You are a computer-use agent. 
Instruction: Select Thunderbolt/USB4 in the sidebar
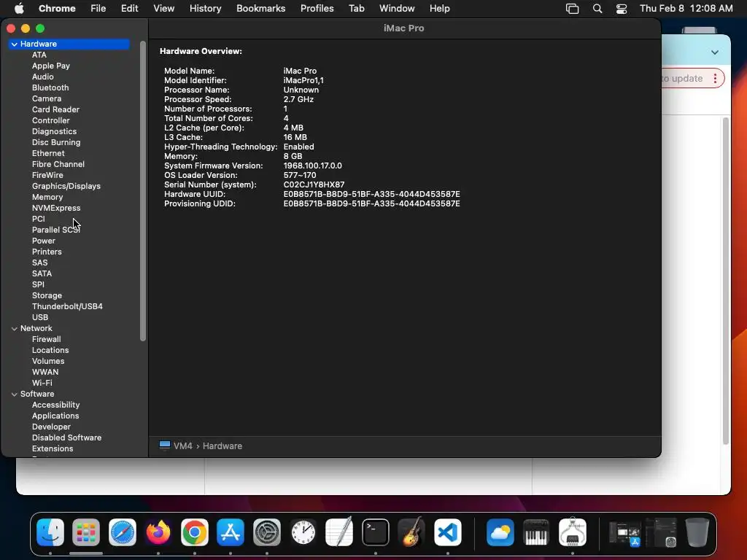point(67,307)
